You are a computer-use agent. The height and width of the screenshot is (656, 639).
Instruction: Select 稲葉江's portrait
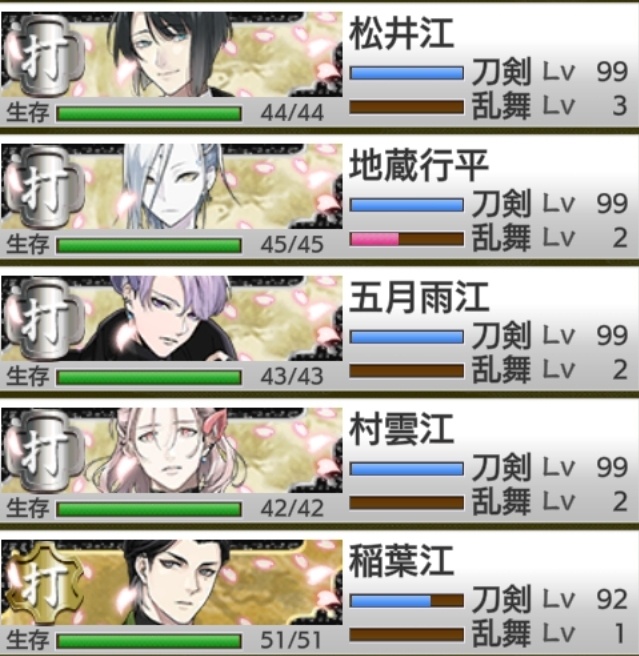click(x=172, y=582)
